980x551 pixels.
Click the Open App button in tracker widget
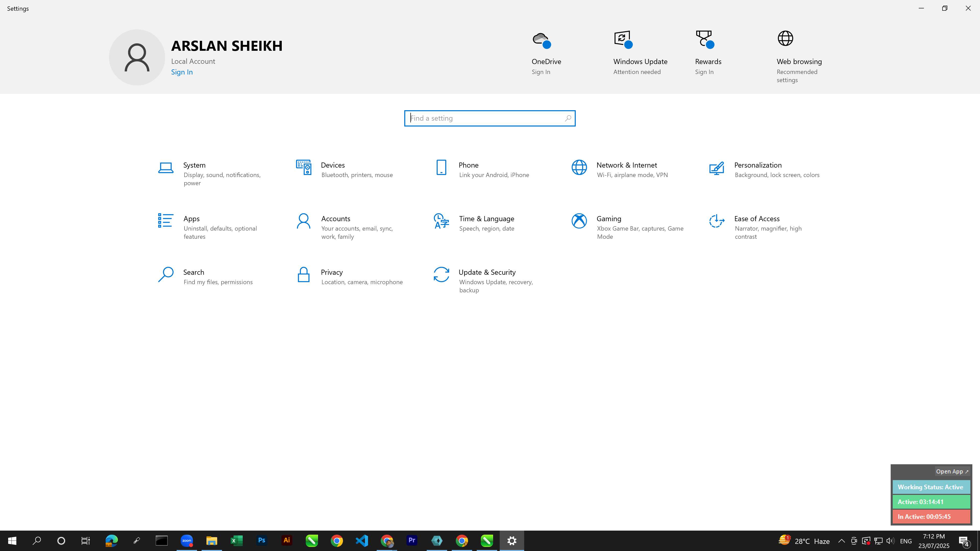[952, 471]
